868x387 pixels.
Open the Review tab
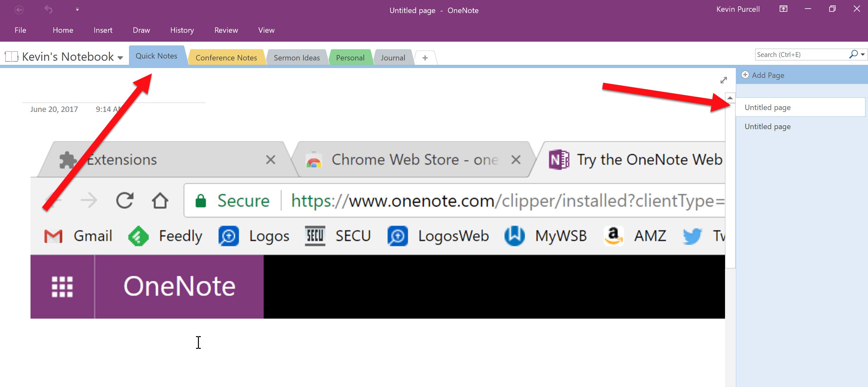point(225,30)
